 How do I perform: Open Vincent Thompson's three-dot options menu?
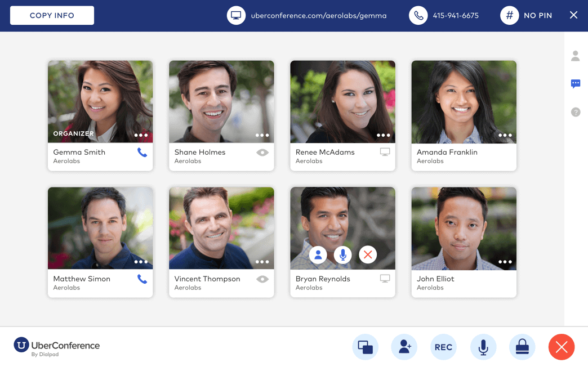[x=262, y=262]
